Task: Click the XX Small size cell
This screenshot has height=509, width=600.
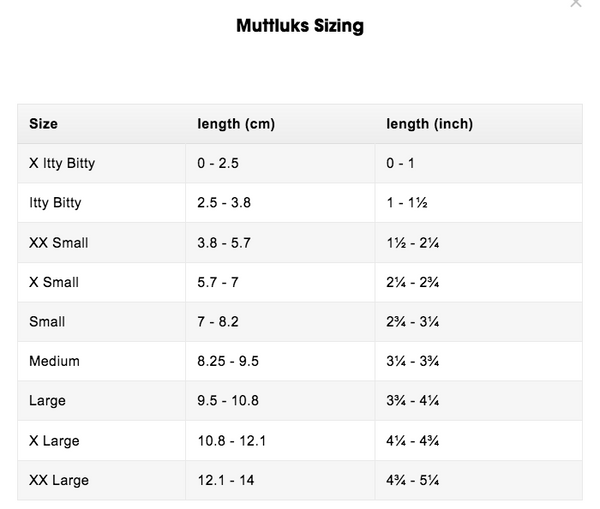Action: click(x=101, y=243)
